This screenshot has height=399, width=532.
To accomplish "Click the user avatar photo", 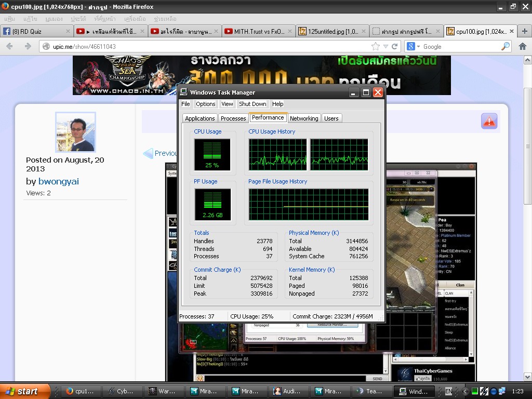I will coord(75,132).
